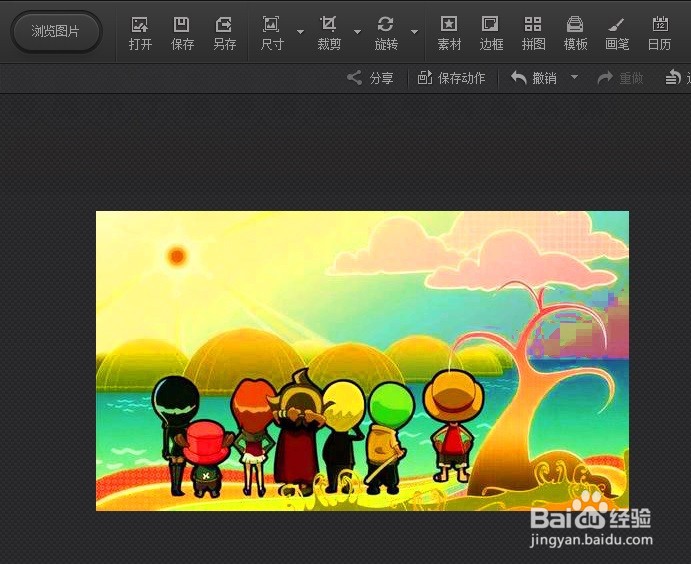
Task: Open the 模板 template tool
Action: 575,33
